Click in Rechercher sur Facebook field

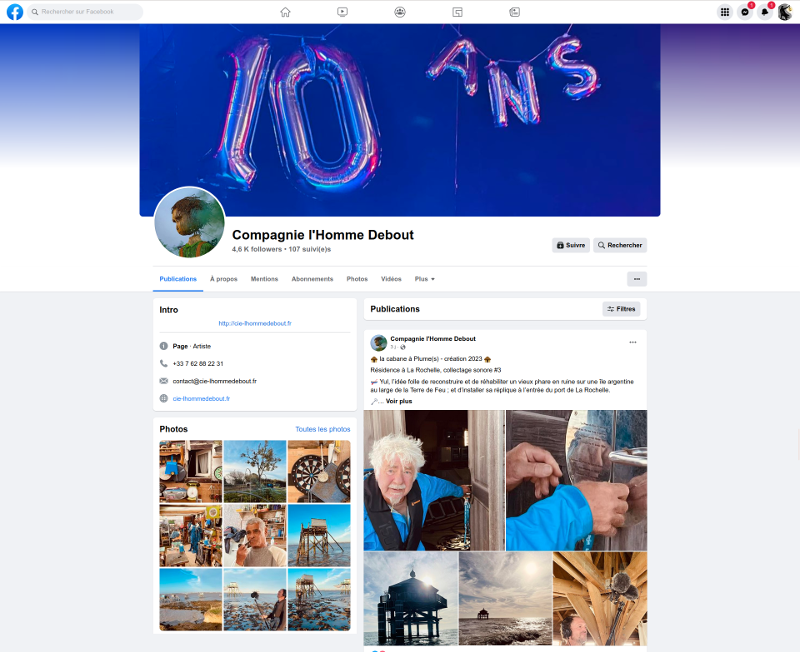pyautogui.click(x=88, y=12)
